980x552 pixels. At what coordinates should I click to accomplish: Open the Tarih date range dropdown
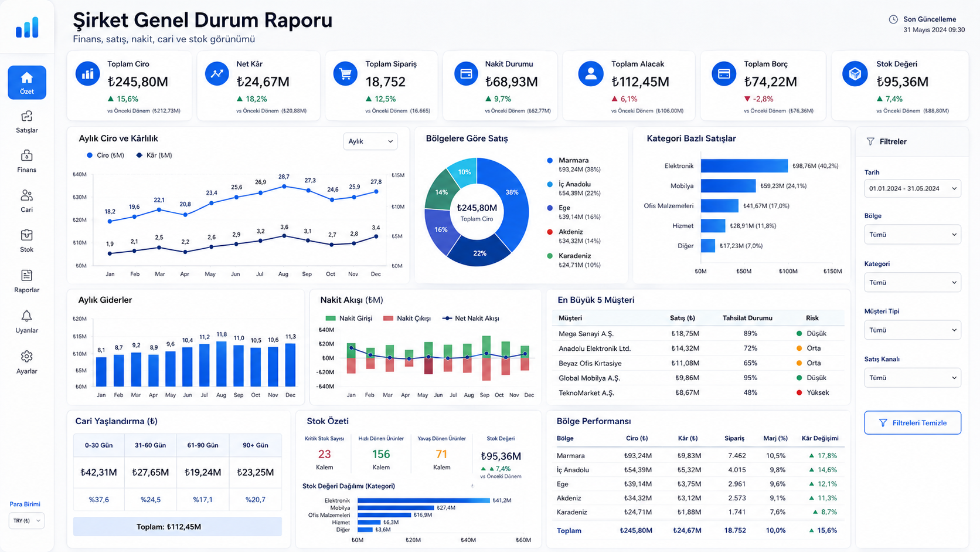(913, 188)
